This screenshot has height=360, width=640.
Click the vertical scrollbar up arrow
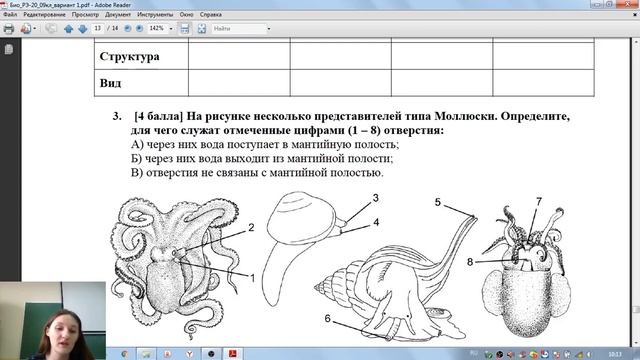tap(636, 42)
